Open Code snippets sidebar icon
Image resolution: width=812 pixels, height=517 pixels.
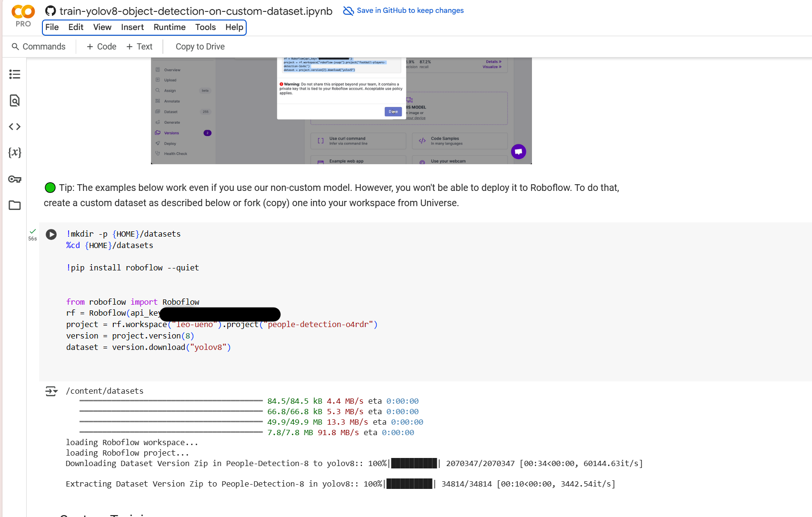[15, 127]
